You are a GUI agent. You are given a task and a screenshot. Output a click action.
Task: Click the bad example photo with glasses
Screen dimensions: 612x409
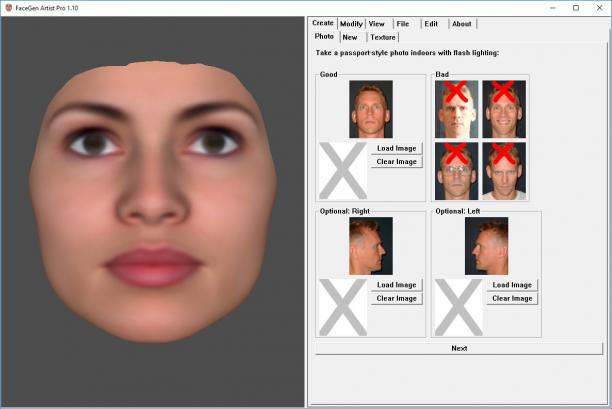tap(457, 171)
